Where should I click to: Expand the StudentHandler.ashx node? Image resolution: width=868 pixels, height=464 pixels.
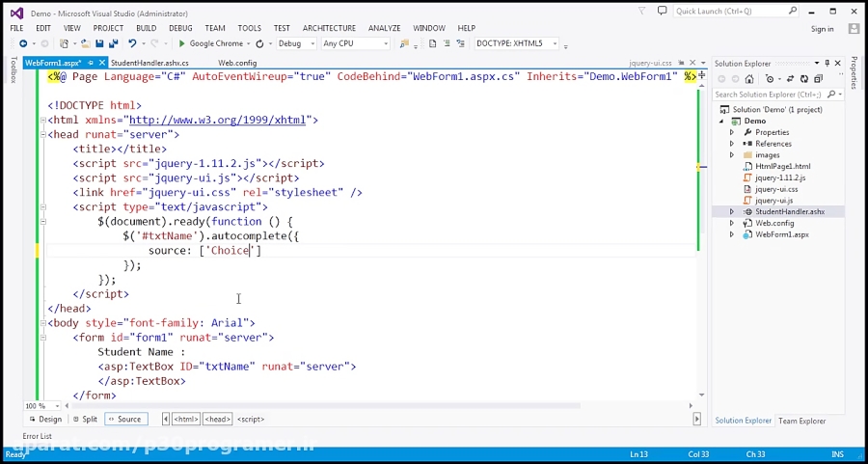(x=731, y=211)
